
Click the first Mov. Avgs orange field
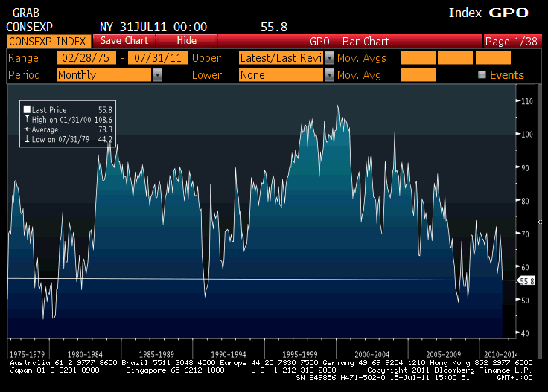click(418, 58)
